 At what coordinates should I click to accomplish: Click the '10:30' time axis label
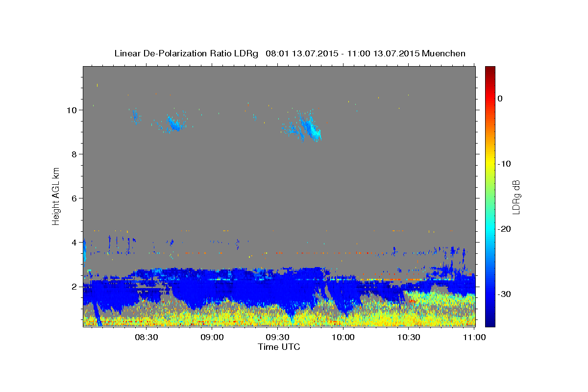click(x=409, y=338)
